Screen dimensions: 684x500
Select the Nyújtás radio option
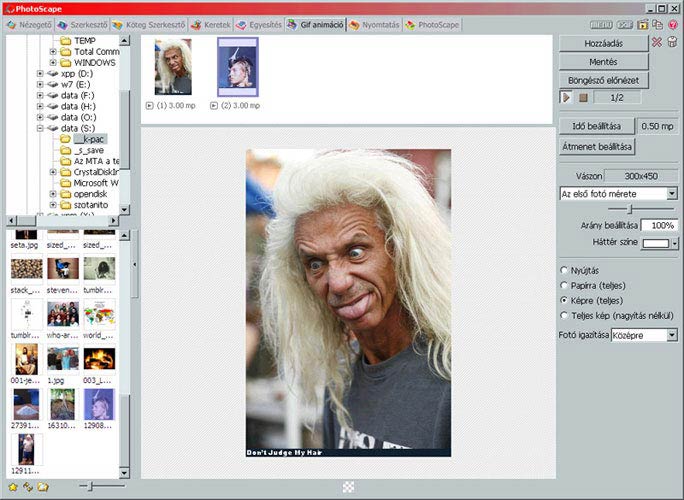(566, 270)
